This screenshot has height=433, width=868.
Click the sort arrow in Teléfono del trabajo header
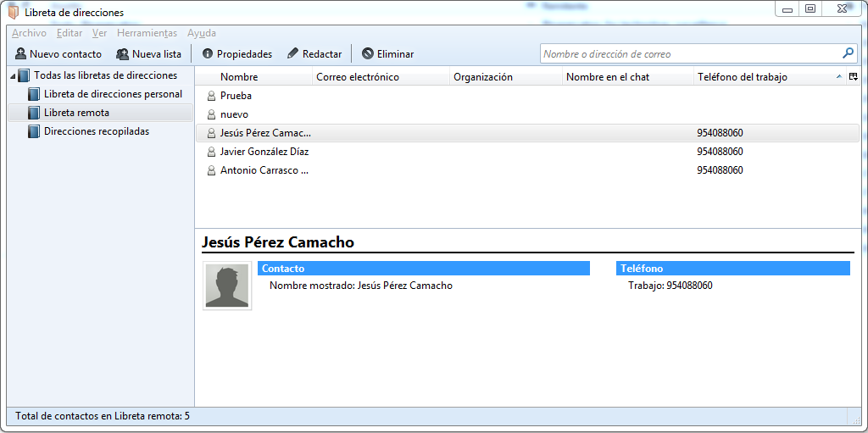pyautogui.click(x=839, y=77)
